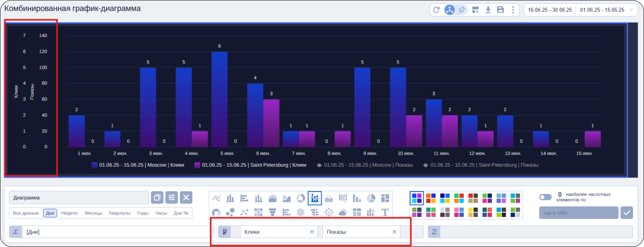The width and height of the screenshot is (644, 247).
Task: Toggle Saint Petersburg Показы series in legend
Action: [480, 165]
